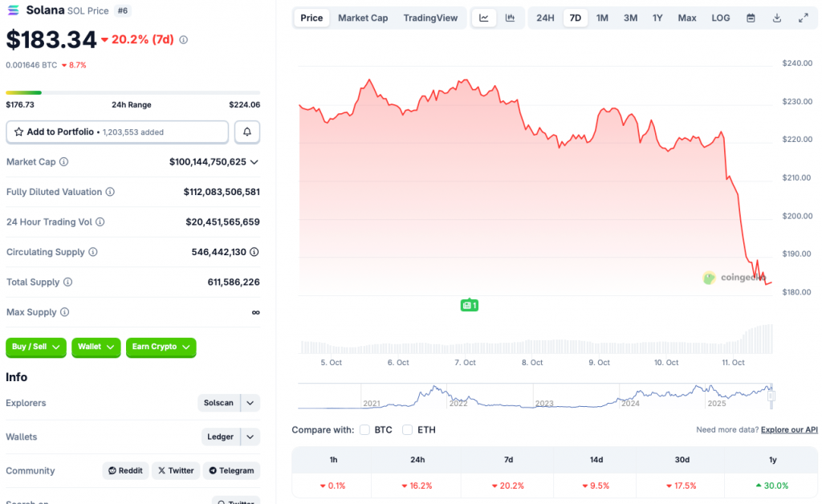Click the green event marker on chart

[469, 305]
